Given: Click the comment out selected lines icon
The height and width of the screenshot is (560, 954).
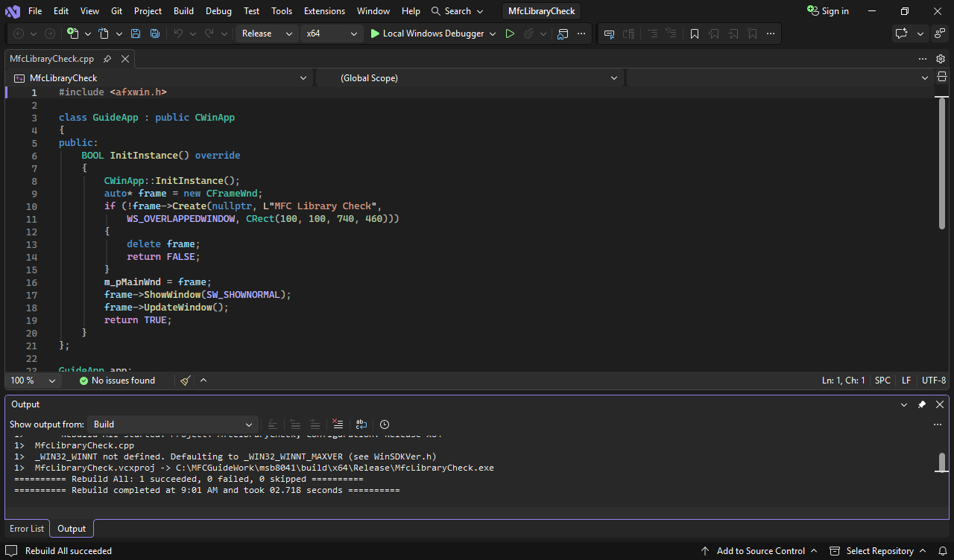Looking at the screenshot, I should 653,34.
